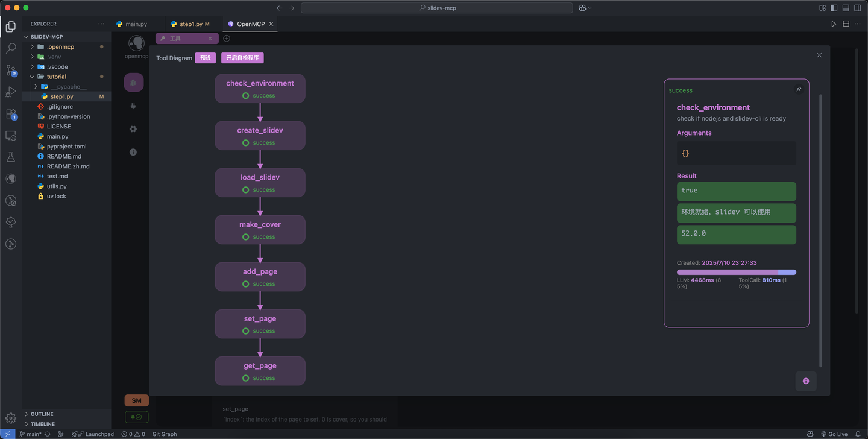The height and width of the screenshot is (439, 868).
Task: Toggle the primary side bar
Action: pos(834,8)
